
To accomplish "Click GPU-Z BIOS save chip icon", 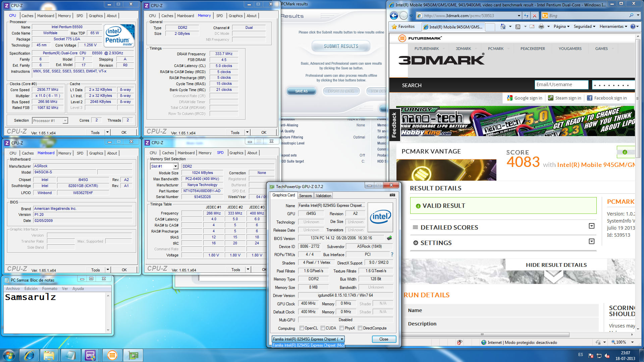I will tap(389, 238).
